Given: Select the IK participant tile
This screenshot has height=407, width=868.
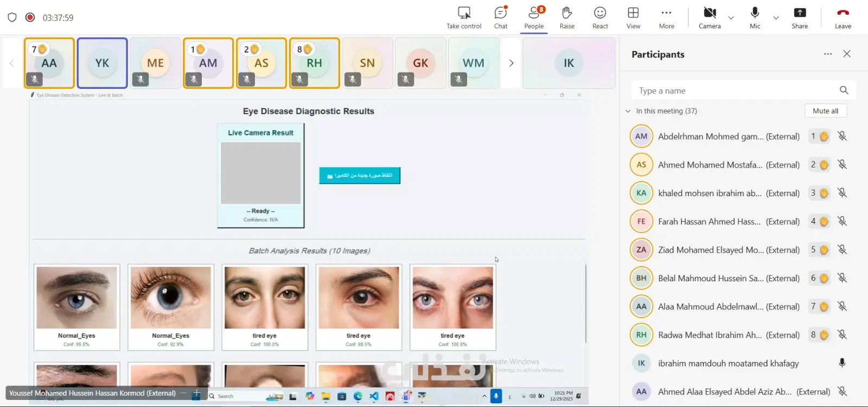Looking at the screenshot, I should (x=569, y=63).
